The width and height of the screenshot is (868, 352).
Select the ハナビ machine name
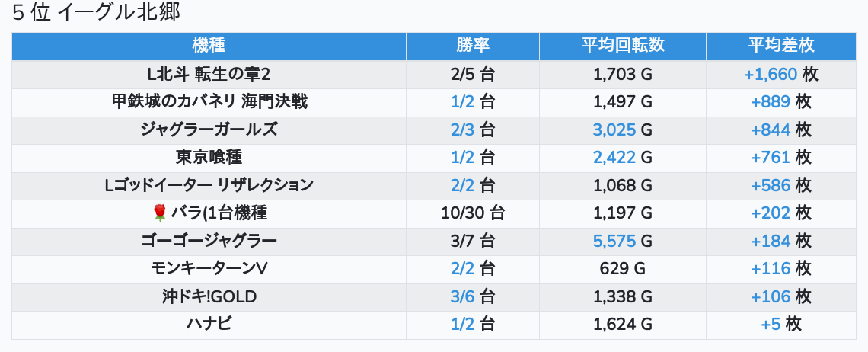point(209,324)
